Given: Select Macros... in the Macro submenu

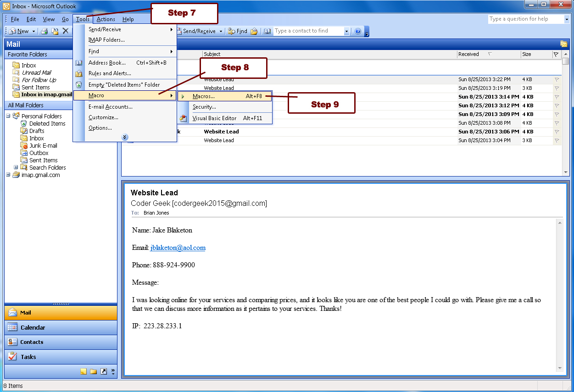Looking at the screenshot, I should (x=203, y=96).
